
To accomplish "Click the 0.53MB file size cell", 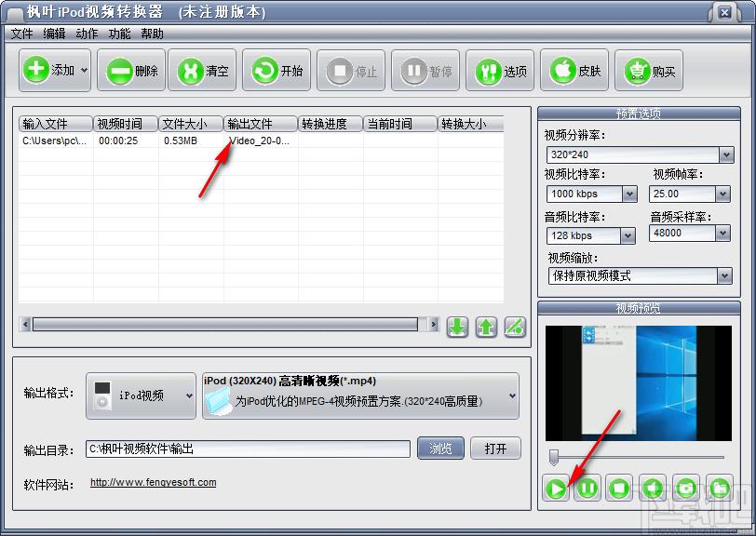I will click(x=181, y=141).
